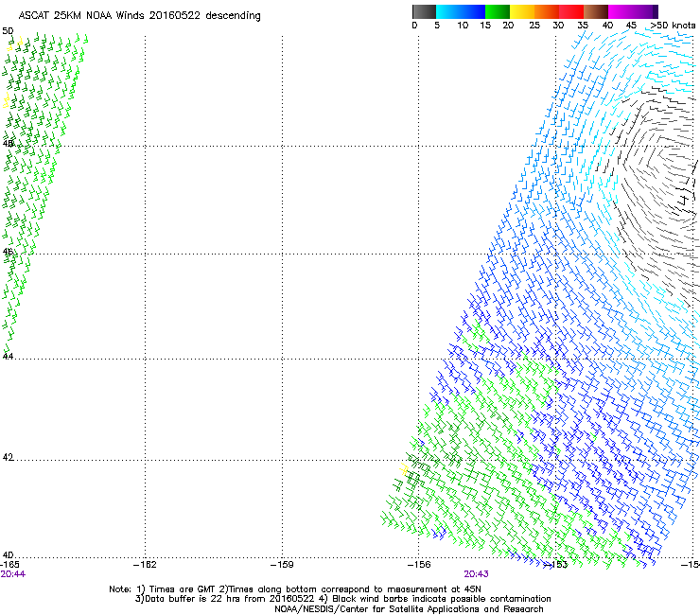Click the purple time stamp '20:44'

point(13,574)
